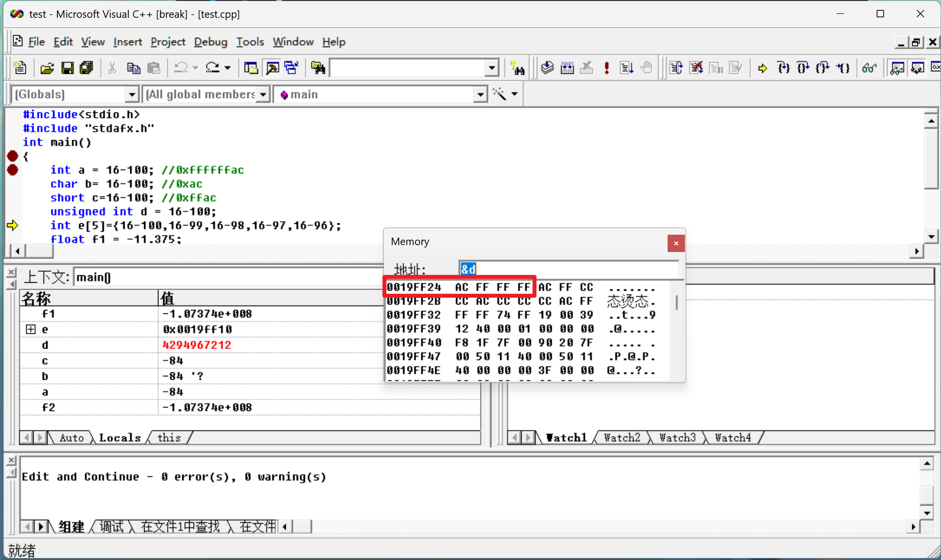Open the Redo history dropdown arrow
This screenshot has width=941, height=560.
tap(227, 68)
